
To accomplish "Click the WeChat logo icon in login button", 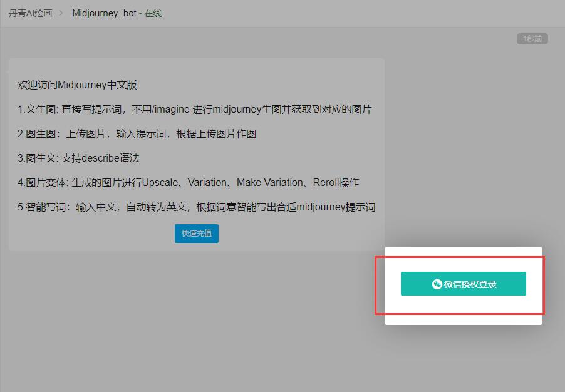I will tap(437, 284).
